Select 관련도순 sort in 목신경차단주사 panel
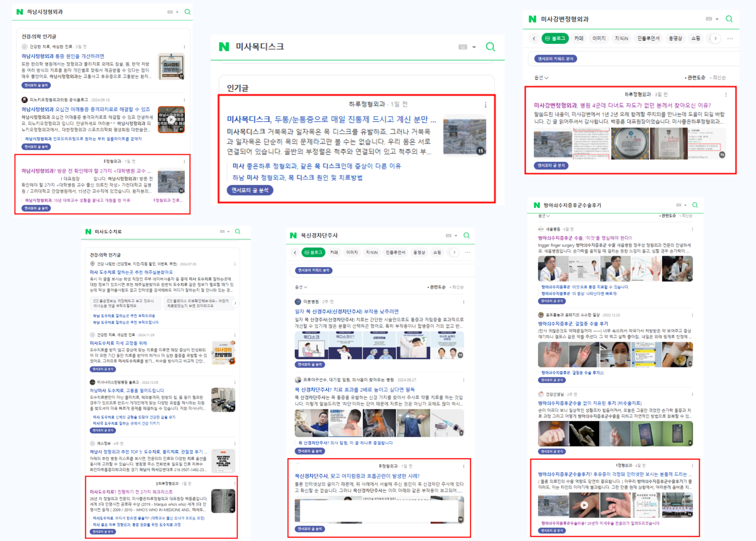This screenshot has width=756, height=541. click(x=436, y=287)
